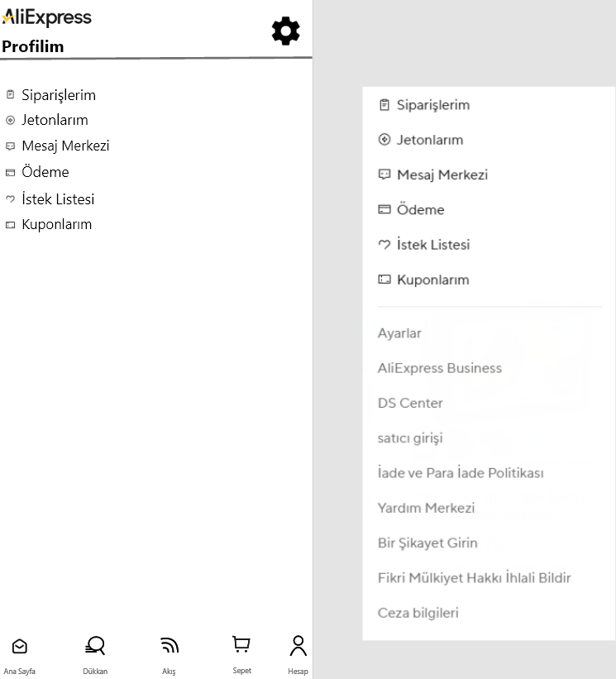The height and width of the screenshot is (679, 616).
Task: Click the Kuponlarım coupon icon in right panel
Action: 384,280
